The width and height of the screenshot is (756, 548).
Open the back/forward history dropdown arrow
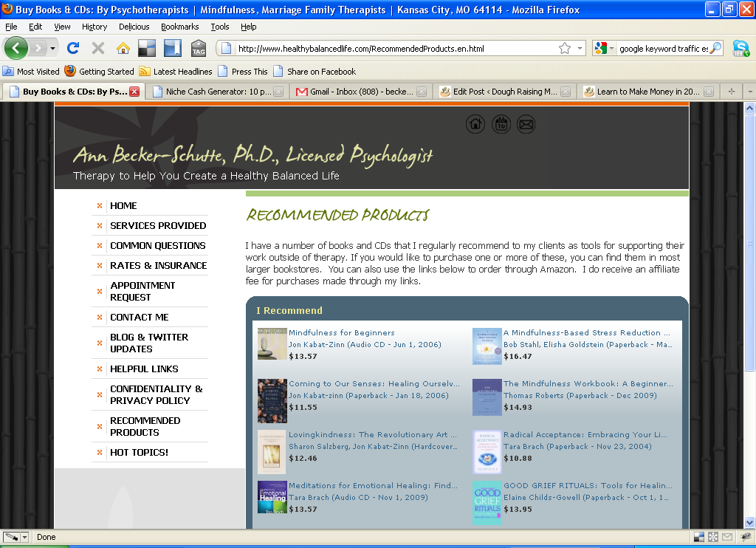pyautogui.click(x=52, y=48)
